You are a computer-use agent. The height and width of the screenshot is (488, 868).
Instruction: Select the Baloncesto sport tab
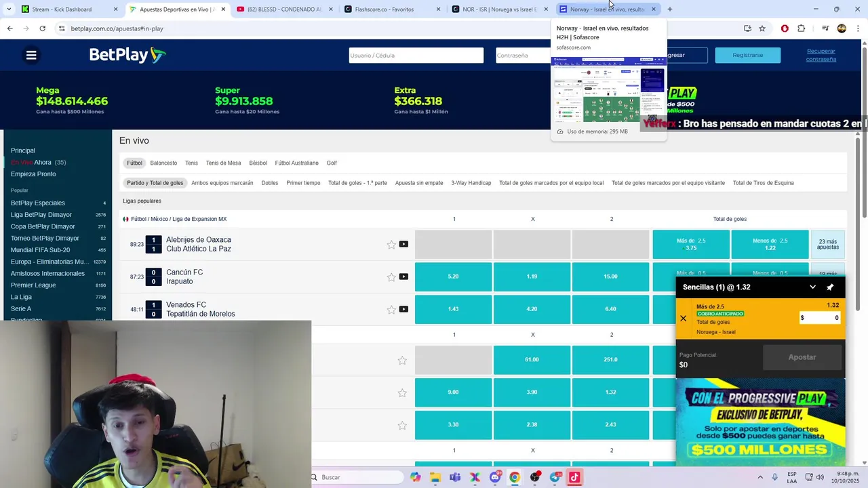(163, 163)
